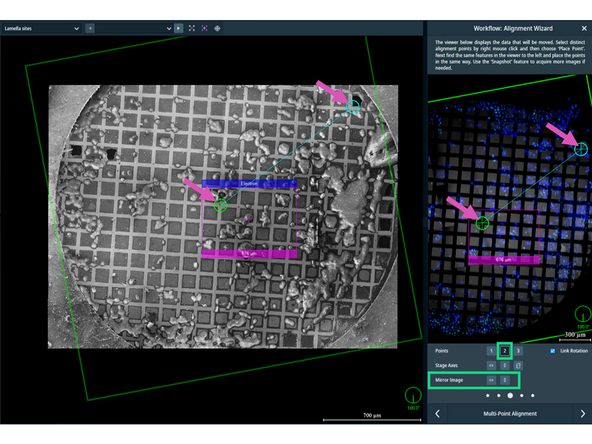Go back to previous wizard step
592x444 pixels.
437,414
